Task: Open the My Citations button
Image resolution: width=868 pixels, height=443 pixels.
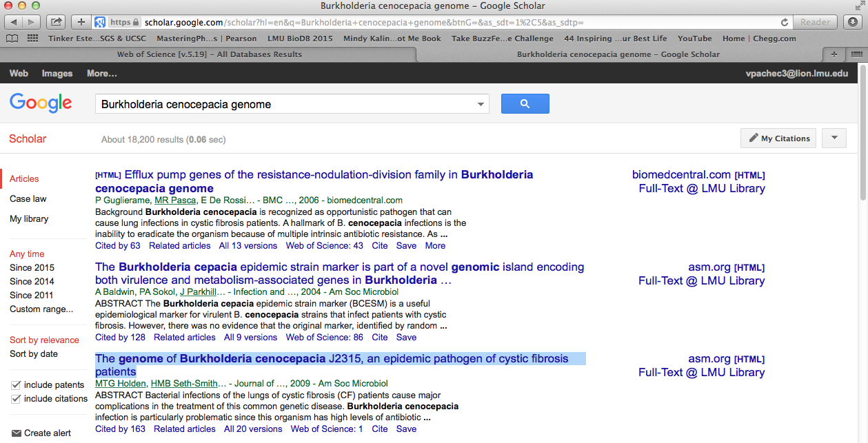Action: tap(778, 138)
